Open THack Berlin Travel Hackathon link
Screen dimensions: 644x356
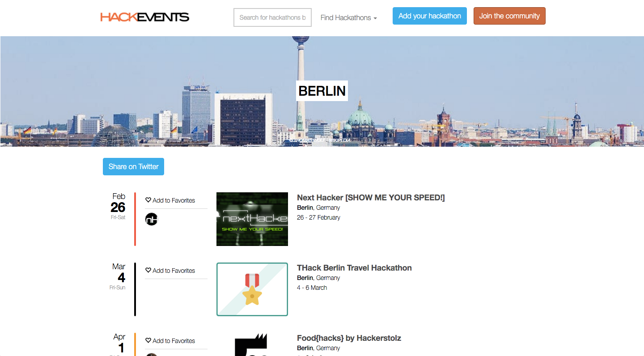click(354, 268)
